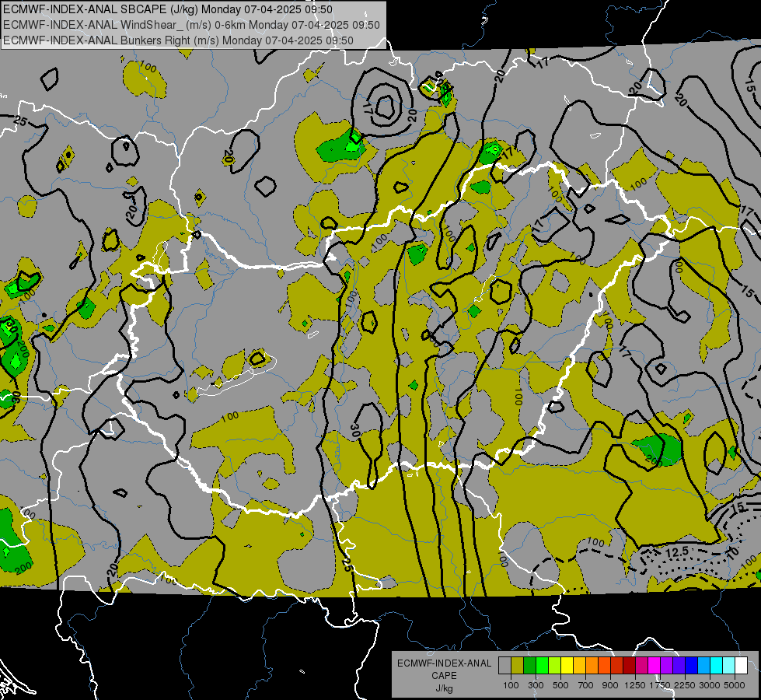Click the white swatch in CAPE legend

(x=742, y=666)
